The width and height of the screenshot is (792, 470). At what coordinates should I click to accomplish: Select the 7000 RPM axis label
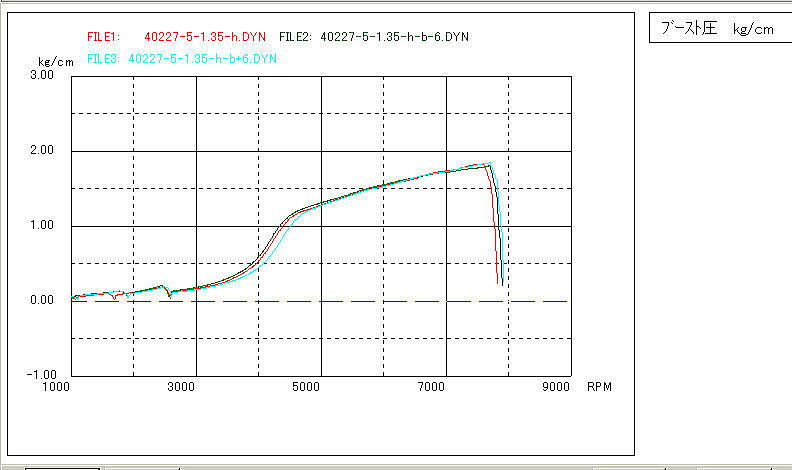tap(431, 387)
